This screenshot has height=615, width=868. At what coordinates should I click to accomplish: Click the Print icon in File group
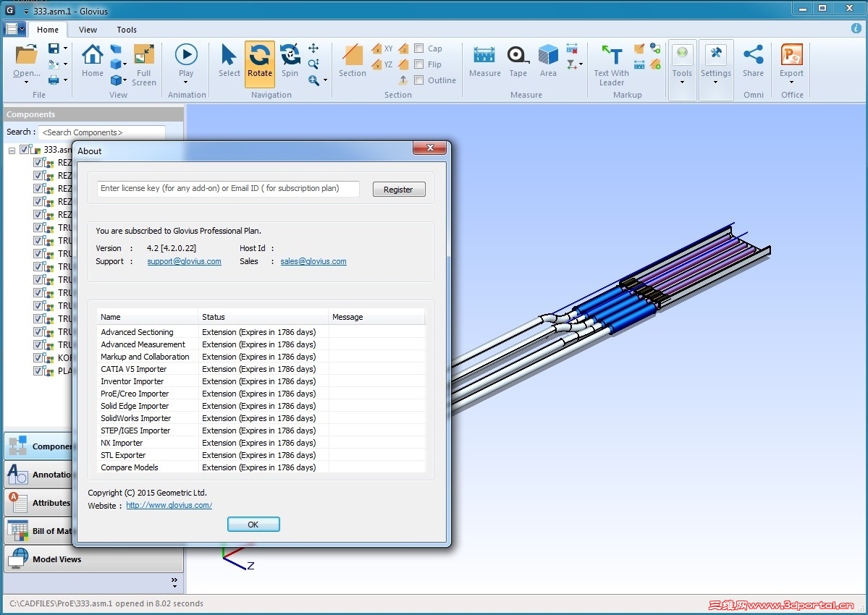(54, 80)
